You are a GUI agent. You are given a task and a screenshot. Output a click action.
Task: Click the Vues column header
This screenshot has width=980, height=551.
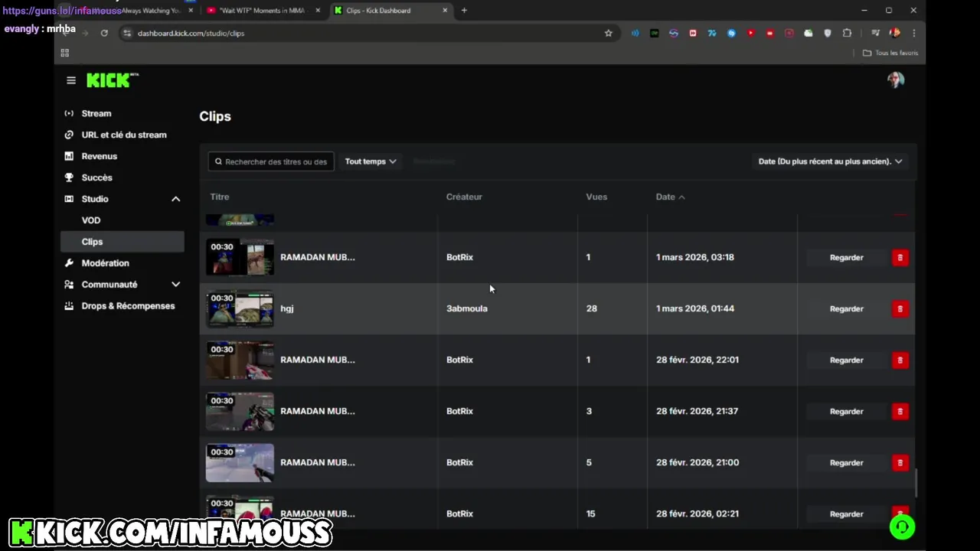pyautogui.click(x=596, y=197)
